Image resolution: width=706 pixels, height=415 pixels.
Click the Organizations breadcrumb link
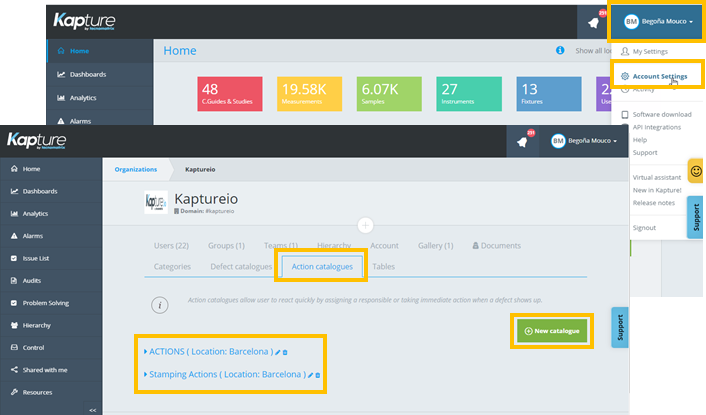point(136,169)
